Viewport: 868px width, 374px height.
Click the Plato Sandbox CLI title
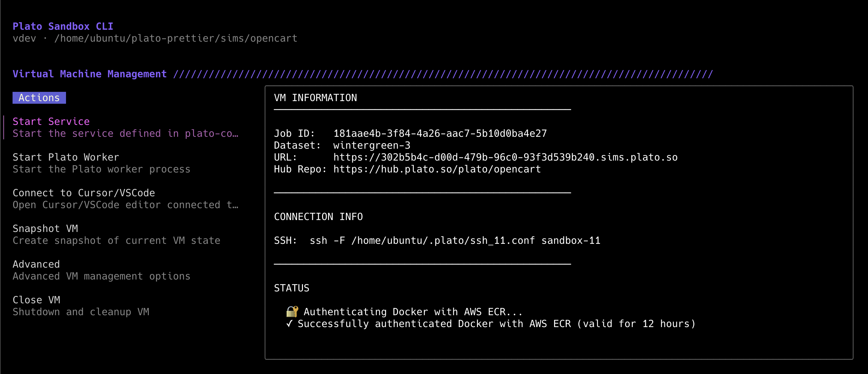tap(63, 26)
